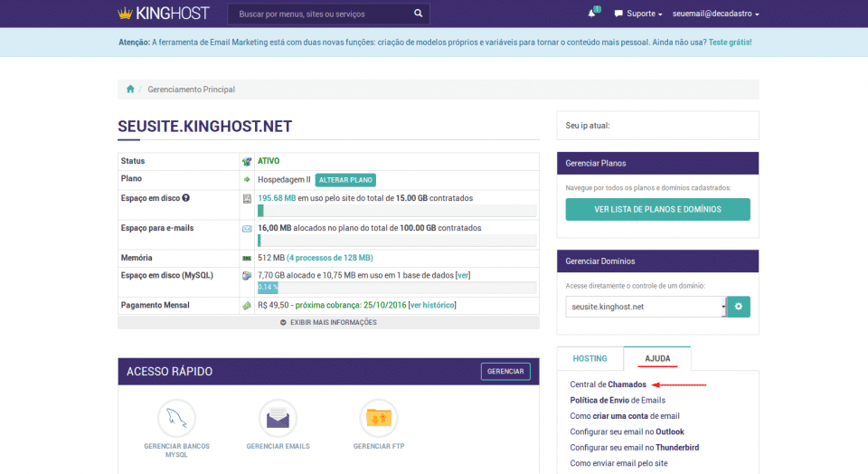Click the Espaço em disco disk icon

tap(247, 198)
